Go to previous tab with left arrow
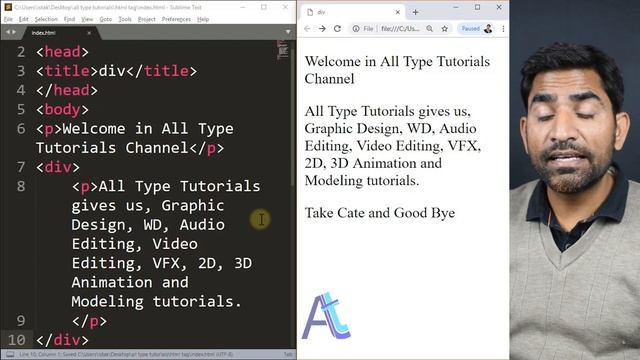 click(x=7, y=32)
